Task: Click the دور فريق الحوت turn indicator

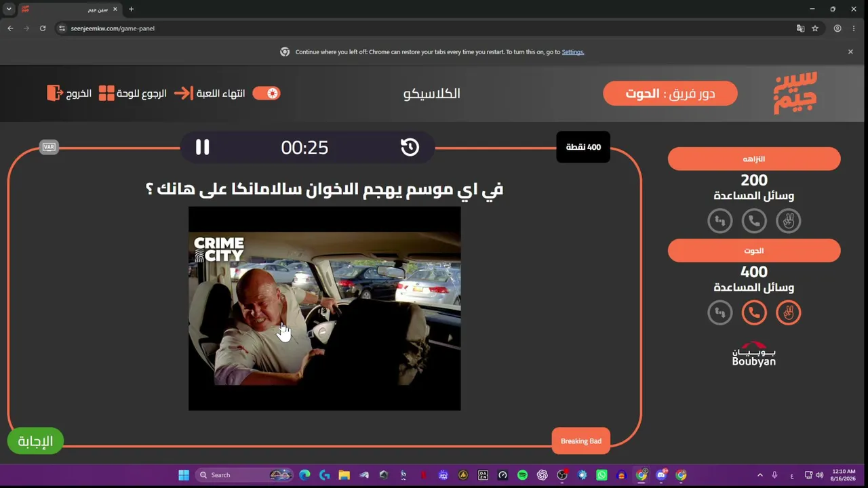Action: [670, 94]
